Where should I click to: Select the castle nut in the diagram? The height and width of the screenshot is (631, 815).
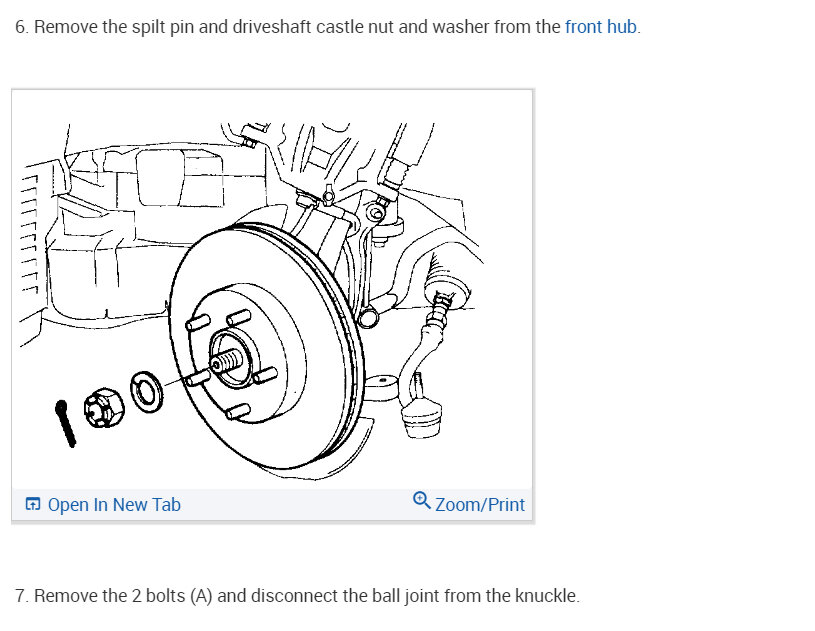(x=104, y=407)
